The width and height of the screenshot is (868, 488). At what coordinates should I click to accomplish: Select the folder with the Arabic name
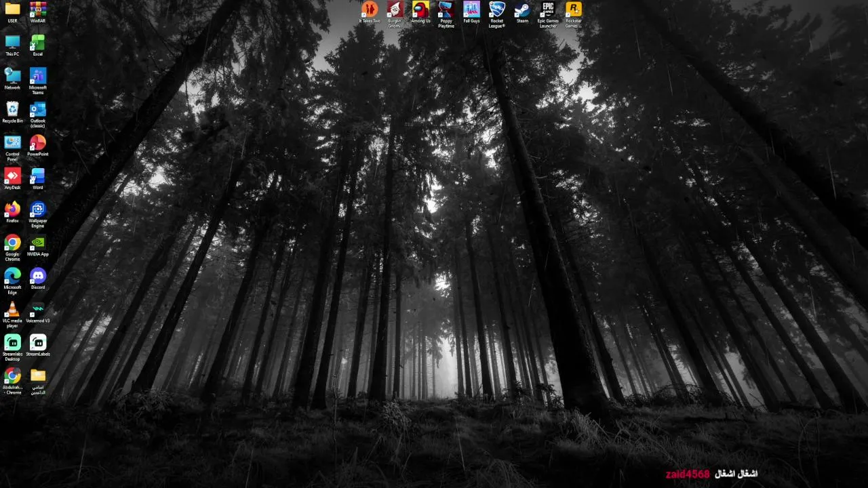(x=38, y=380)
